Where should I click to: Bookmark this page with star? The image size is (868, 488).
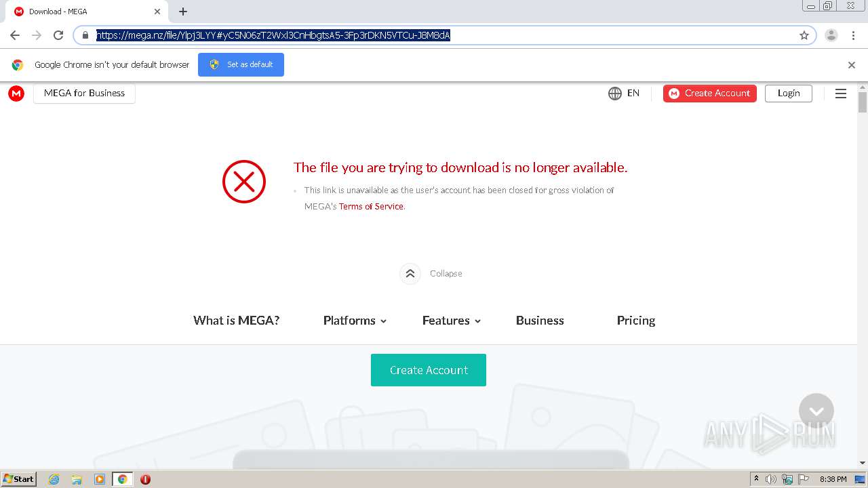[x=804, y=35]
